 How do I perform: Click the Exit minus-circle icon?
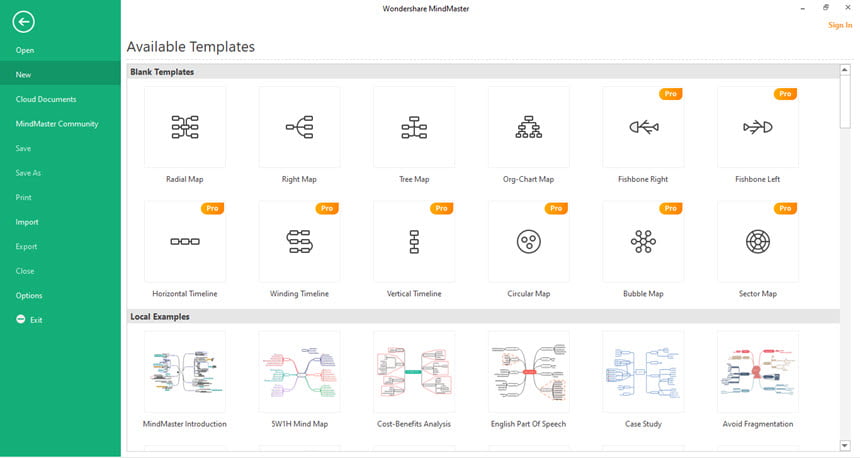(20, 319)
